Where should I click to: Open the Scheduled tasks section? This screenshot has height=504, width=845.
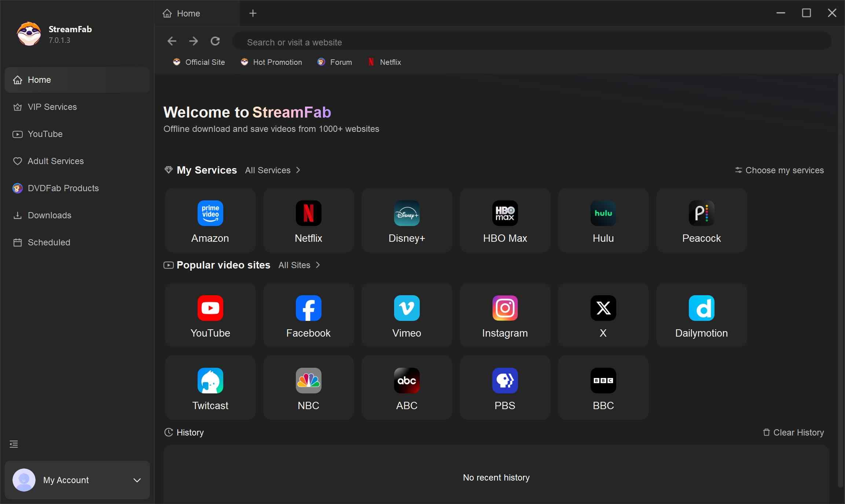pos(49,242)
